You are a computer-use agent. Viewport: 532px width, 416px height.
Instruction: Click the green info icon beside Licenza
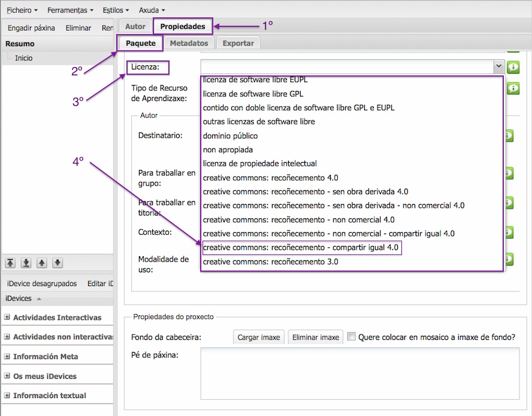pos(513,67)
